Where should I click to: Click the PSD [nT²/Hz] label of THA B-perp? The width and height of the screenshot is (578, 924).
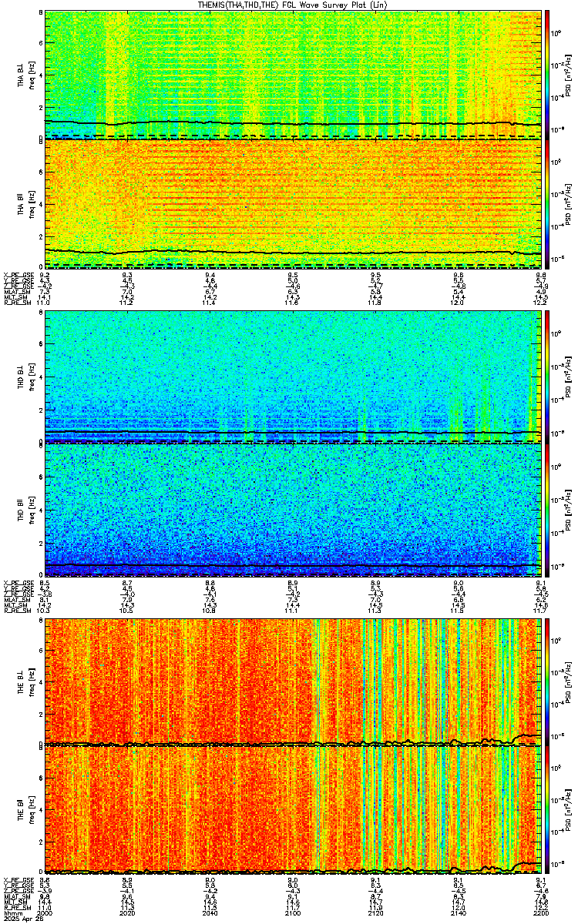pyautogui.click(x=569, y=75)
